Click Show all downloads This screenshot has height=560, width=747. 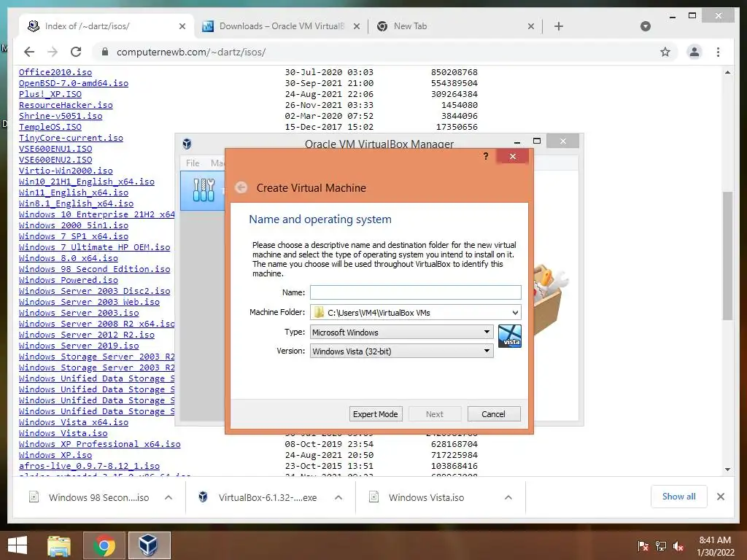point(678,496)
